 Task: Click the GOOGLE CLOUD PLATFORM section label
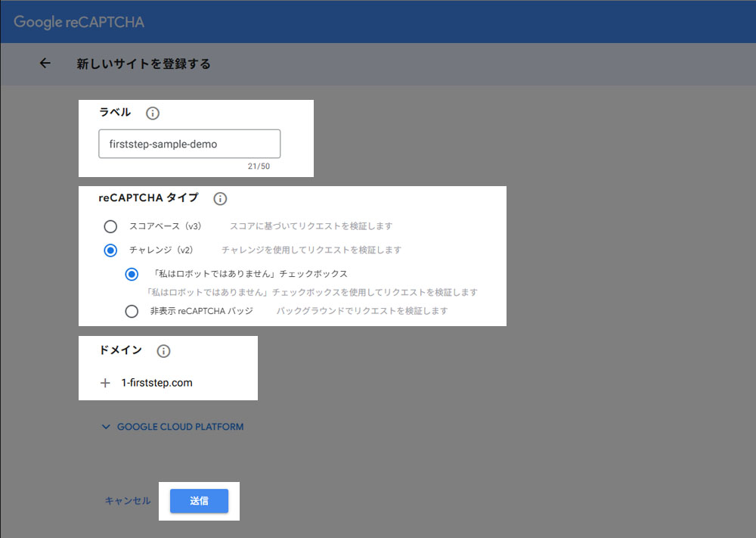click(180, 427)
